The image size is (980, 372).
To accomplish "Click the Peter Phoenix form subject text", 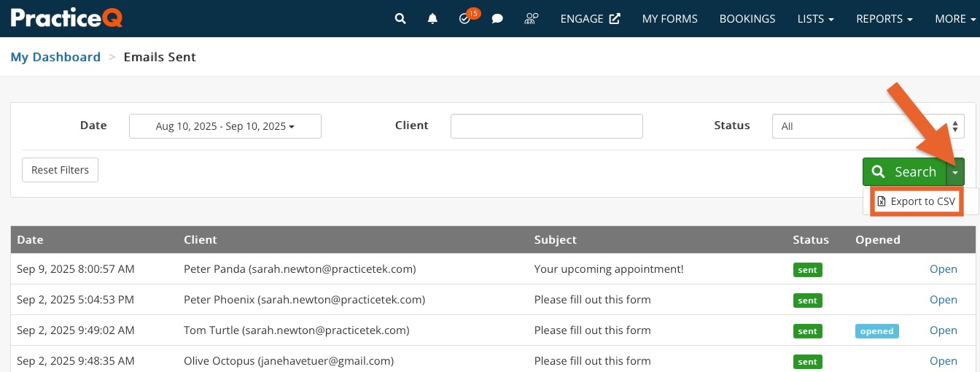I will 593,300.
